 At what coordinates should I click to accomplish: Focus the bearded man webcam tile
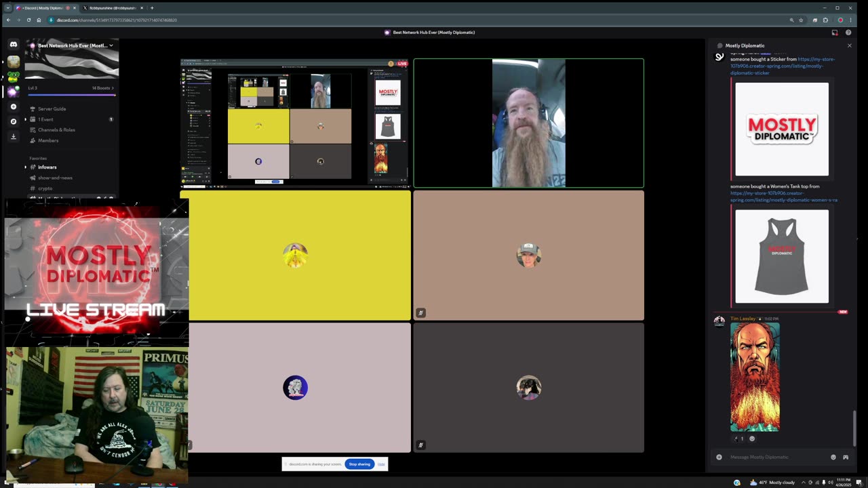click(x=528, y=123)
